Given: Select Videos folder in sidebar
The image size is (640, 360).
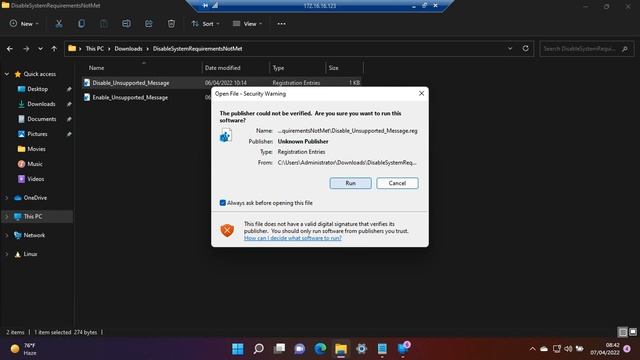Looking at the screenshot, I should (x=36, y=179).
